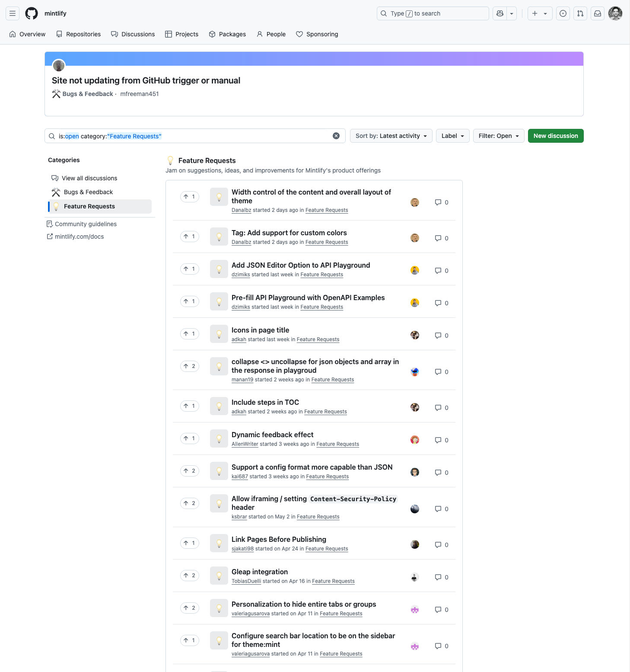Viewport: 630px width, 672px height.
Task: Open comments for 'Icons in page title'
Action: tap(442, 336)
